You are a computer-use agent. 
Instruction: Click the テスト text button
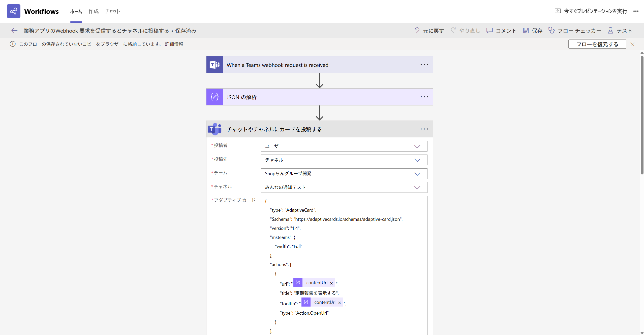tap(624, 31)
